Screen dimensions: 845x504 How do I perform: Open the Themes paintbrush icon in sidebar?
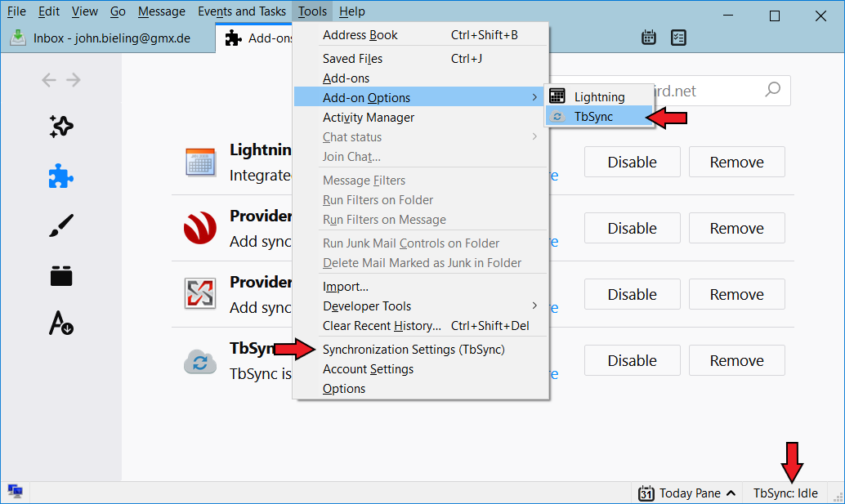click(61, 225)
